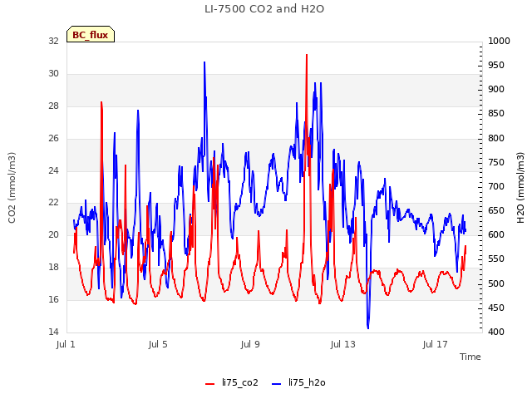Click the Jul 1 x-axis tick label
Viewport: 532px width, 399px height.
click(x=66, y=344)
